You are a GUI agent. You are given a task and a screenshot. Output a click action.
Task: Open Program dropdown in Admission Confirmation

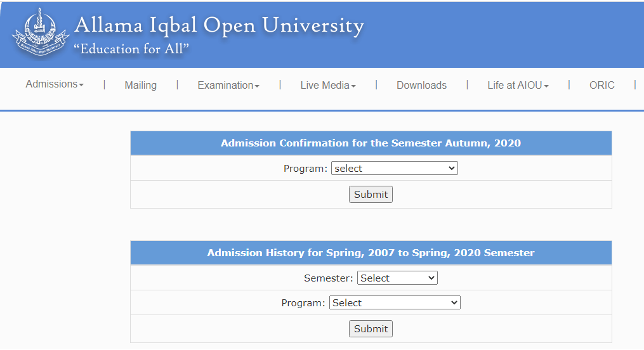(394, 168)
